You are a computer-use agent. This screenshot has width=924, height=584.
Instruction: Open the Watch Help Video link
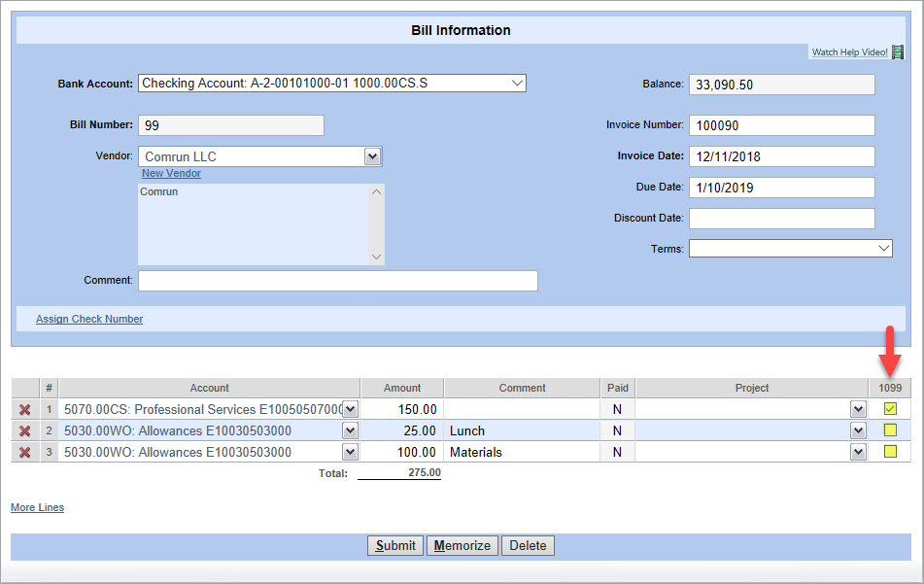(849, 52)
